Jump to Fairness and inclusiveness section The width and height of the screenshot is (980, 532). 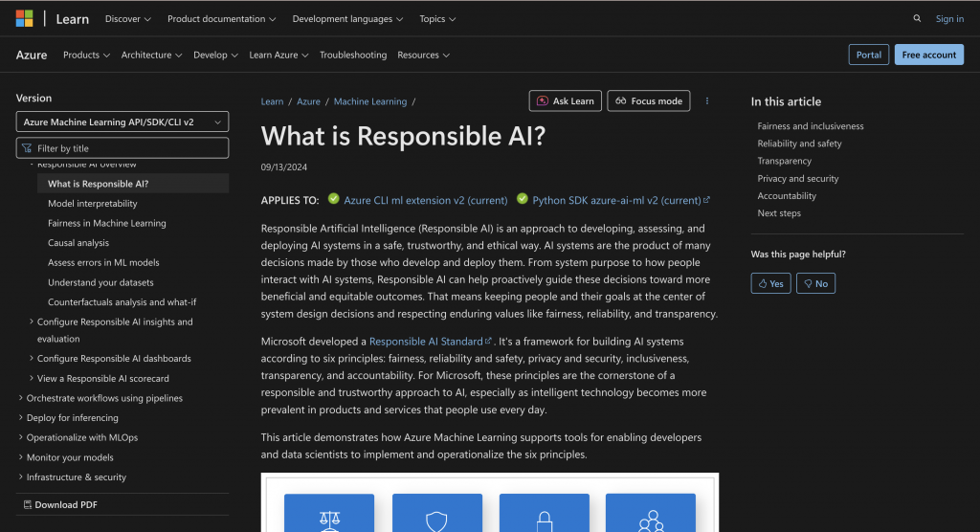[810, 125]
